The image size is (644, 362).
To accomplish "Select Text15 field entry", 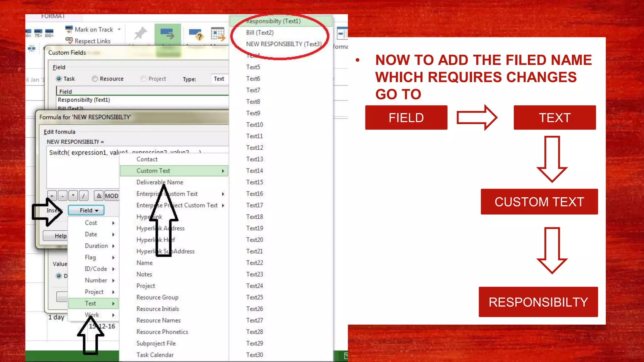I will (281, 182).
